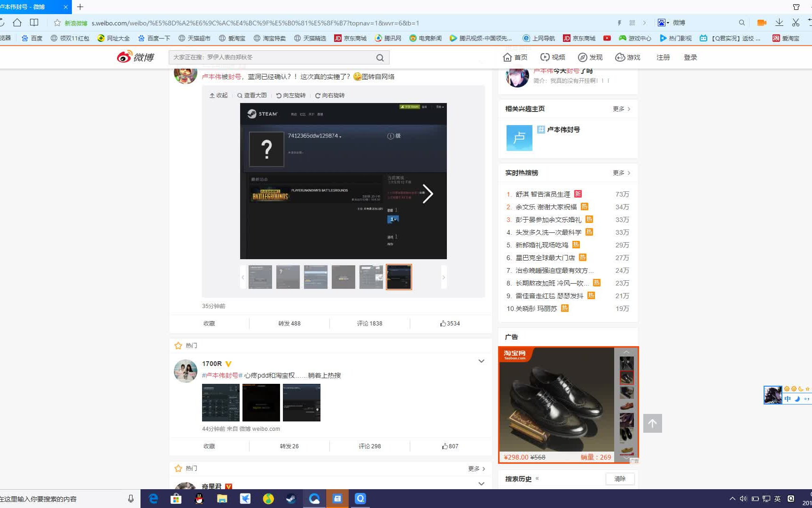Click 转发 488 repost button

pos(289,324)
